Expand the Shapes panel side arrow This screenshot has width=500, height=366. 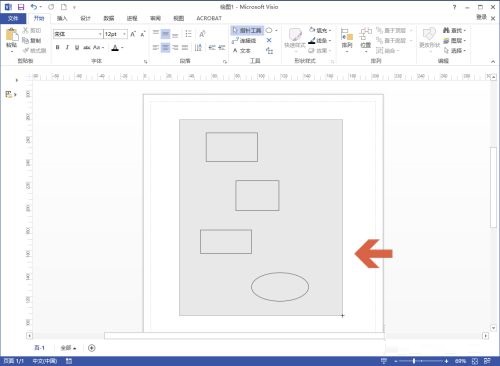point(17,80)
